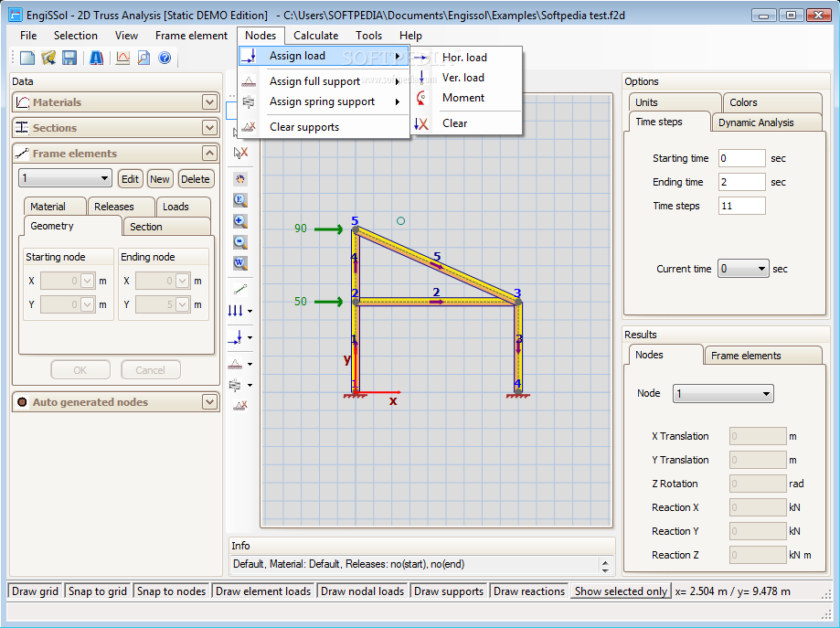Expand the Sections panel chevron

[209, 128]
